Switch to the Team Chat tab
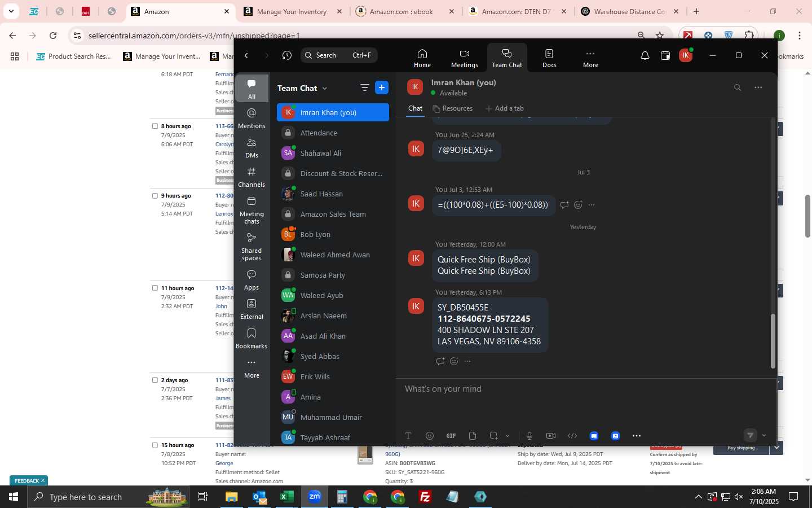This screenshot has height=508, width=812. point(507,58)
